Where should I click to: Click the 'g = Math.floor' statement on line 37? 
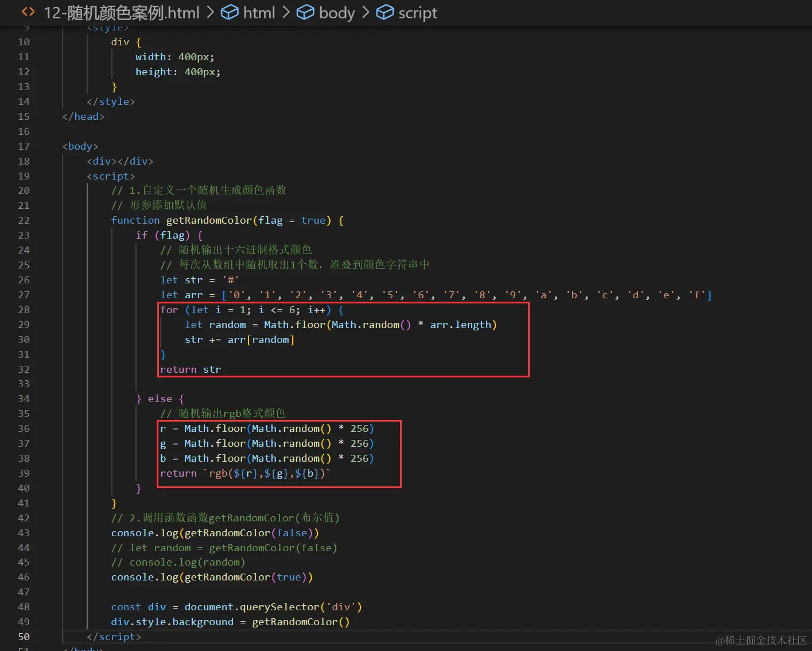[x=267, y=443]
